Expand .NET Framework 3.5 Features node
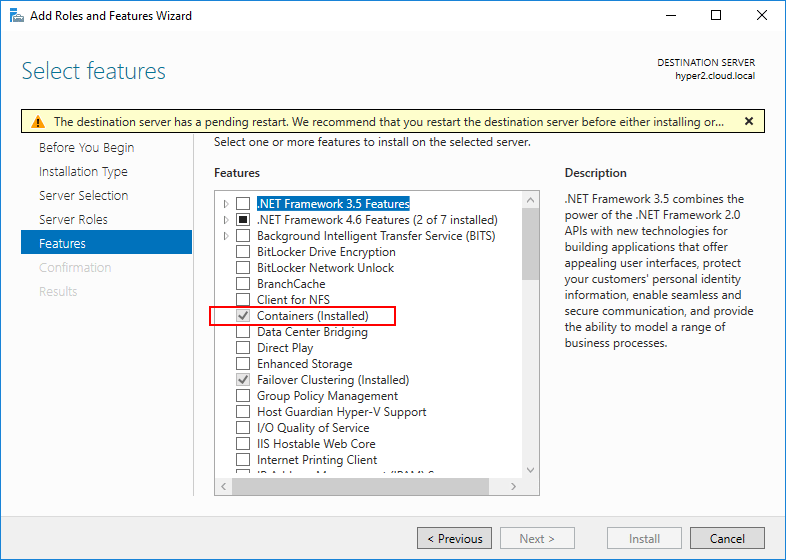 click(227, 204)
